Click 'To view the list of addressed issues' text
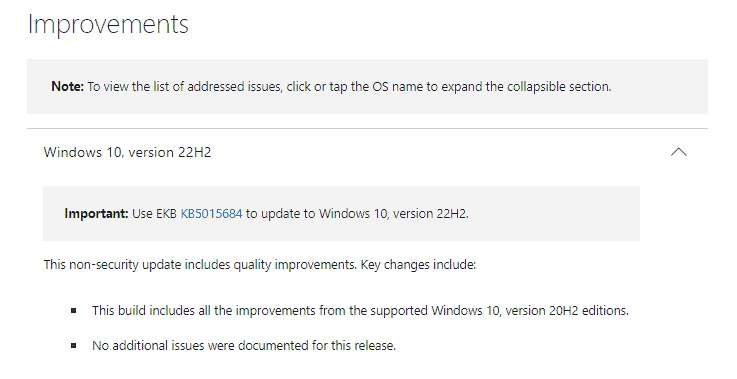Viewport: 737px width, 379px height. pos(184,87)
